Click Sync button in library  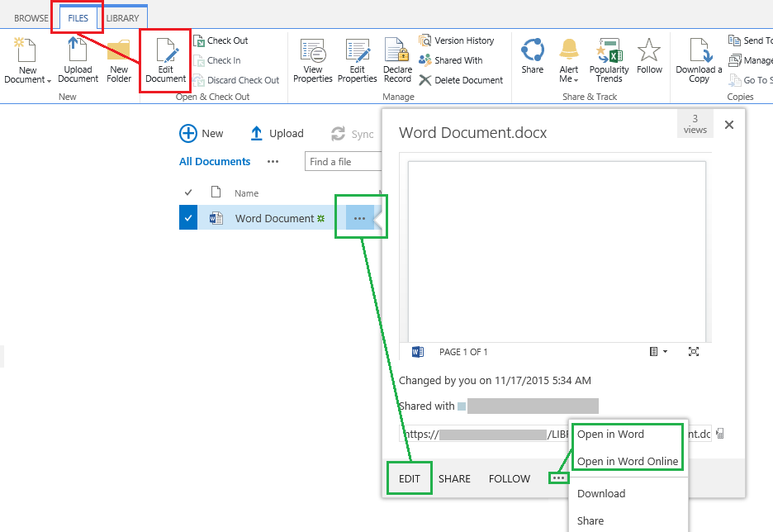(x=353, y=134)
